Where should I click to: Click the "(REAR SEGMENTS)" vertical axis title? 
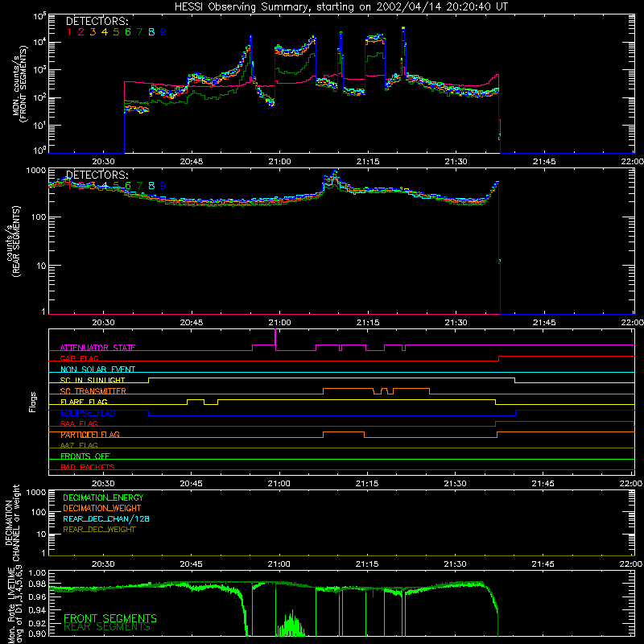[x=16, y=242]
